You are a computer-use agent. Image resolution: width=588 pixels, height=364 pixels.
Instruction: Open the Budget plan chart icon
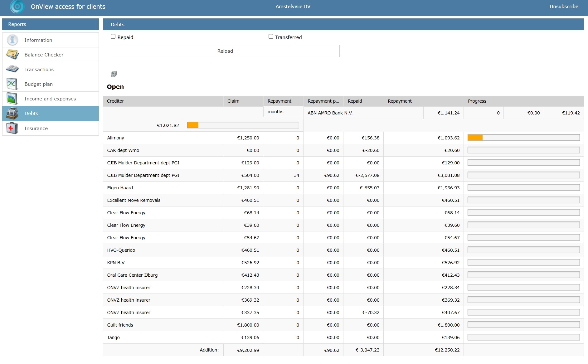click(x=12, y=84)
